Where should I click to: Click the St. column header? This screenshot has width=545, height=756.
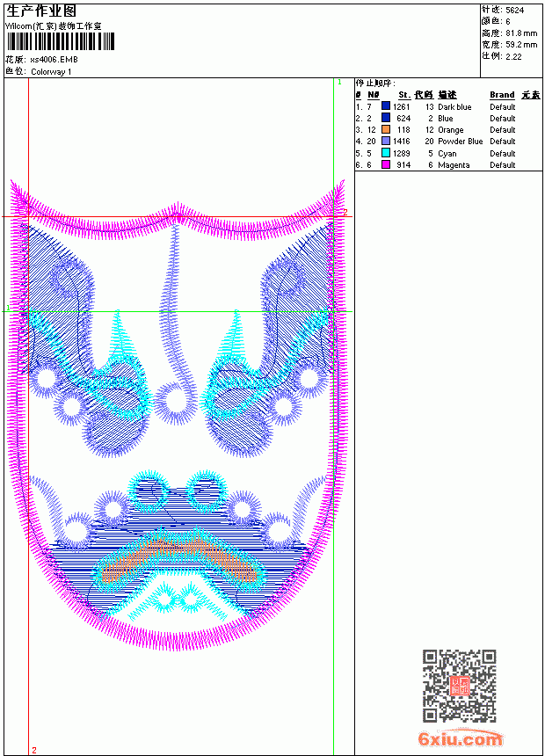(x=404, y=95)
